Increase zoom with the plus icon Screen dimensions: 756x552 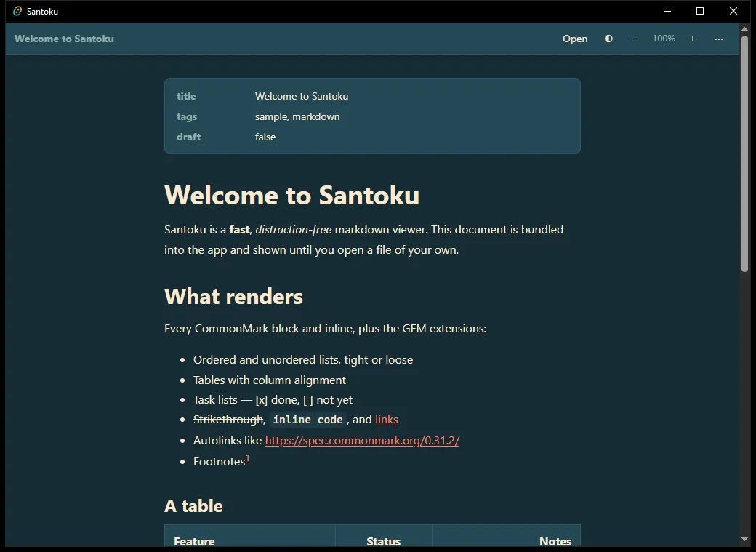pyautogui.click(x=693, y=39)
